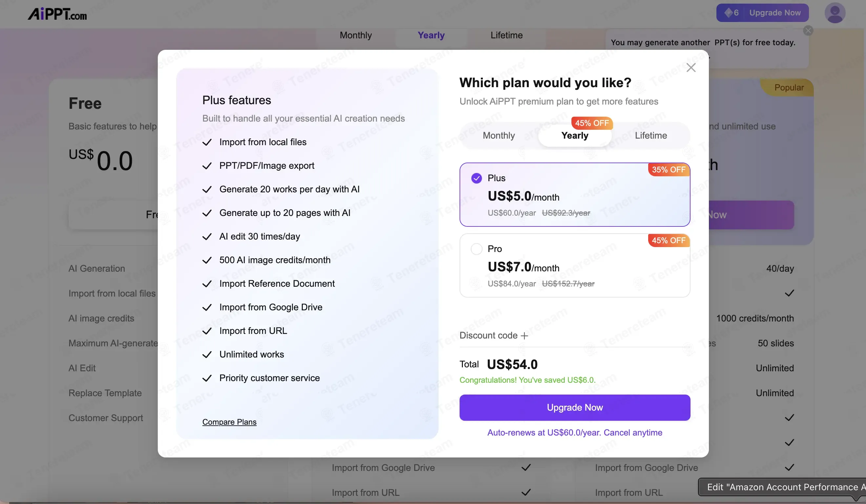Close the plan selection dialog
Viewport: 866px width, 504px height.
pos(691,68)
